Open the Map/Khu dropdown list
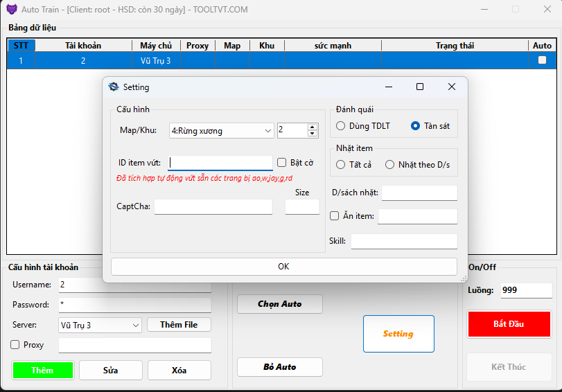The height and width of the screenshot is (392, 562). [x=268, y=131]
